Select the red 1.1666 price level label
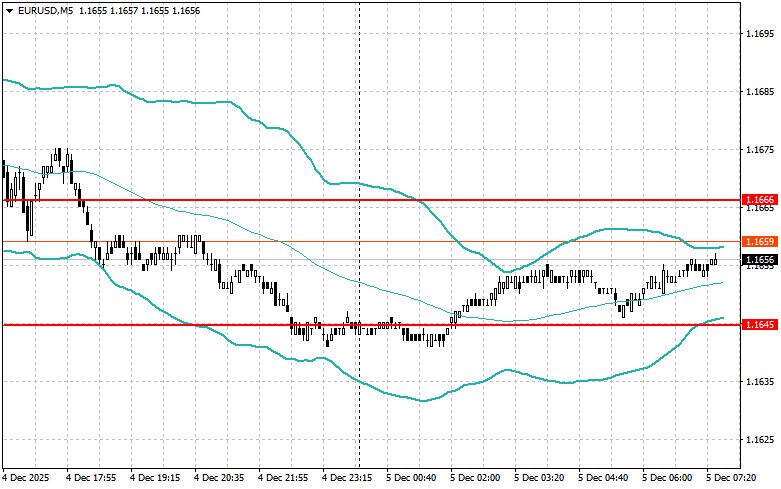Screen dimensions: 781x489 [760, 200]
